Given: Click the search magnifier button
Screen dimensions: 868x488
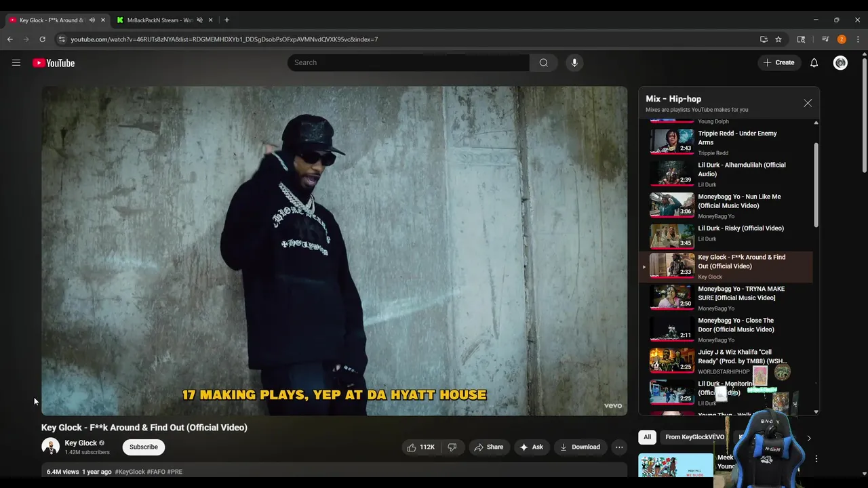Looking at the screenshot, I should coord(543,62).
